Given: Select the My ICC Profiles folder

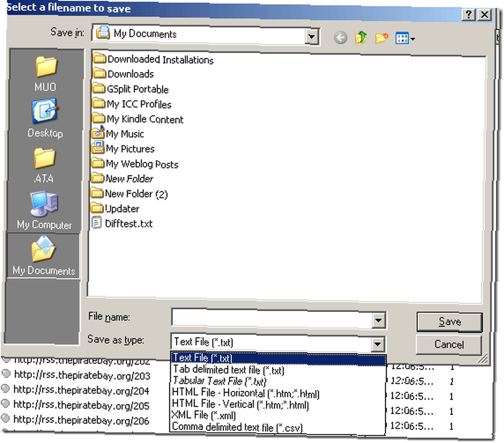Looking at the screenshot, I should (132, 104).
